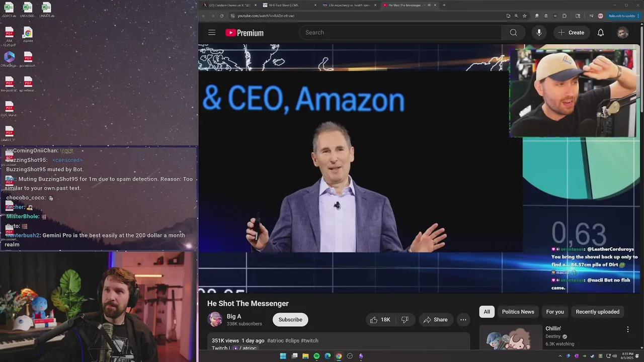Open File Explorer from the taskbar
The width and height of the screenshot is (644, 362).
pos(305,356)
